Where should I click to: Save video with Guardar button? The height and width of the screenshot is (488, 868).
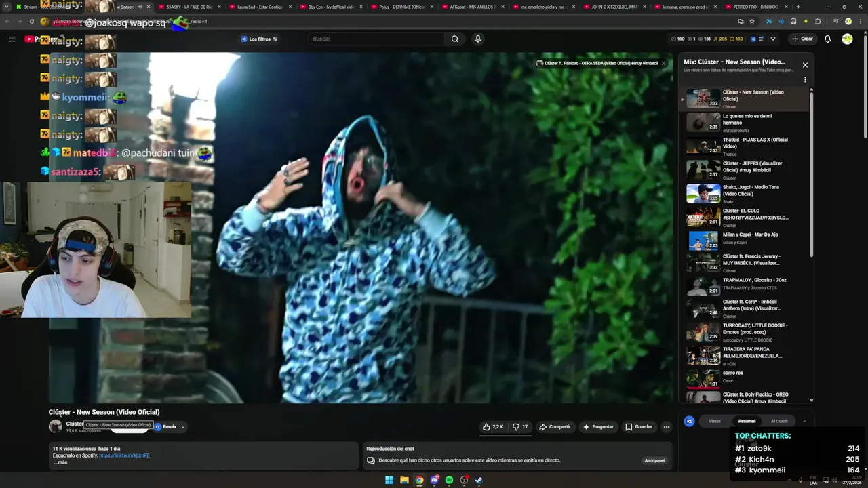(x=639, y=427)
